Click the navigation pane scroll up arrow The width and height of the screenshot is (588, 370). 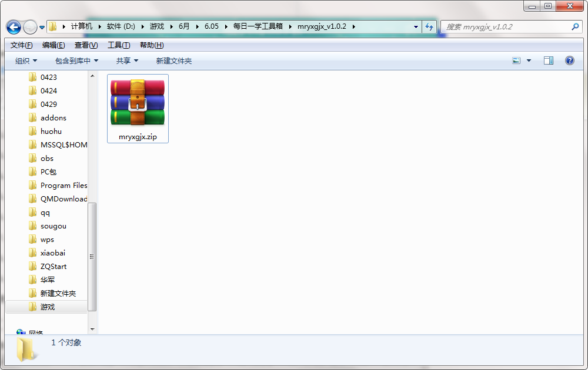point(92,76)
